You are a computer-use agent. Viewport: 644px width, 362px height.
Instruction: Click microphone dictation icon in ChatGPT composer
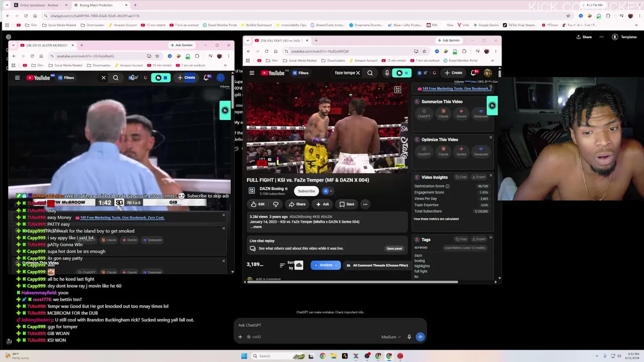409,337
